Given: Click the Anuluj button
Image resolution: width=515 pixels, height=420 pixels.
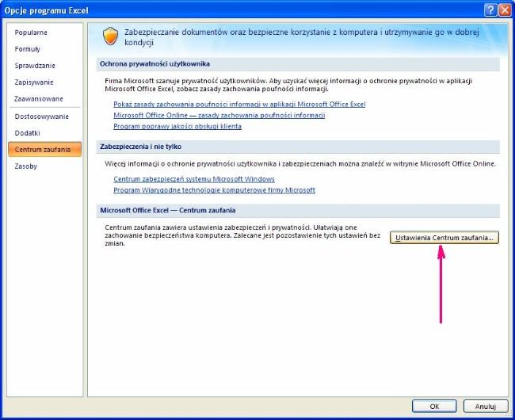Looking at the screenshot, I should [486, 407].
